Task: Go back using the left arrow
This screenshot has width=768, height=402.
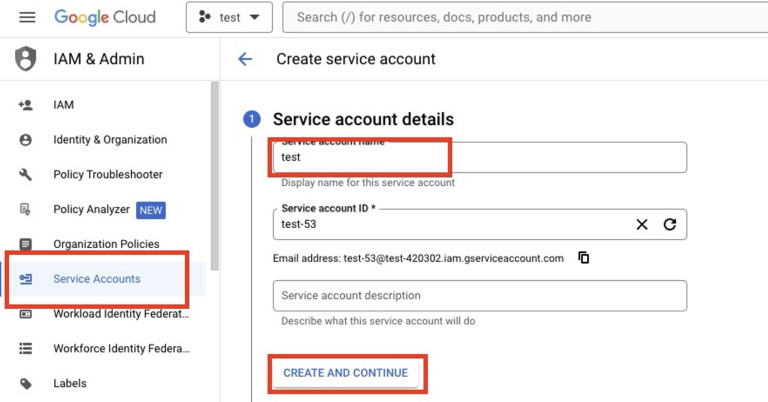Action: tap(245, 59)
